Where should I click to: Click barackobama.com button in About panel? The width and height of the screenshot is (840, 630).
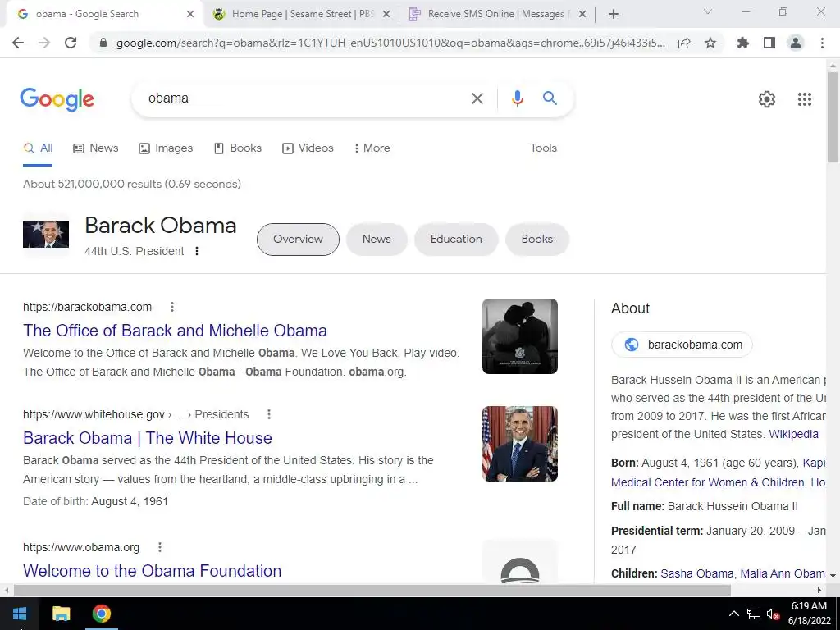[x=682, y=345]
